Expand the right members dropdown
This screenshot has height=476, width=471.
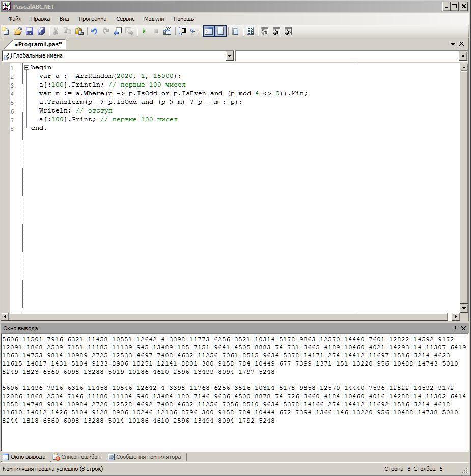(463, 56)
